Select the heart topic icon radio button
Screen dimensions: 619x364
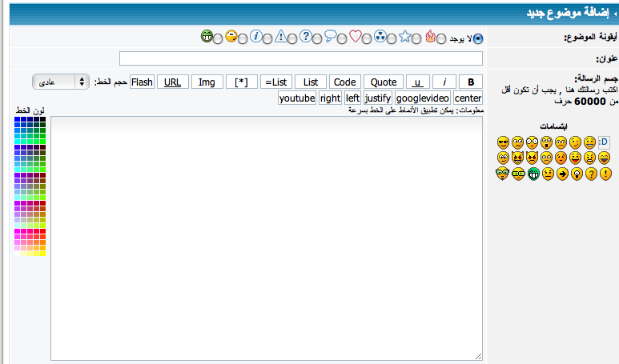click(x=367, y=38)
